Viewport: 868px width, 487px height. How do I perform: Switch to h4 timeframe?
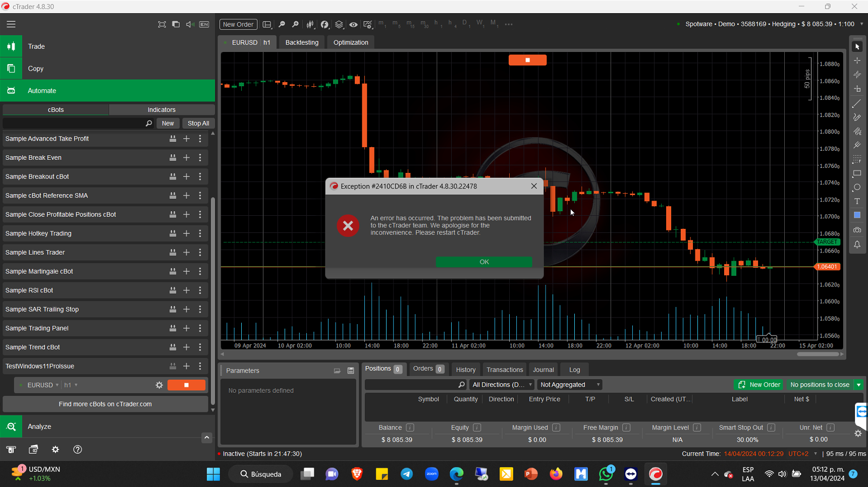tap(452, 24)
